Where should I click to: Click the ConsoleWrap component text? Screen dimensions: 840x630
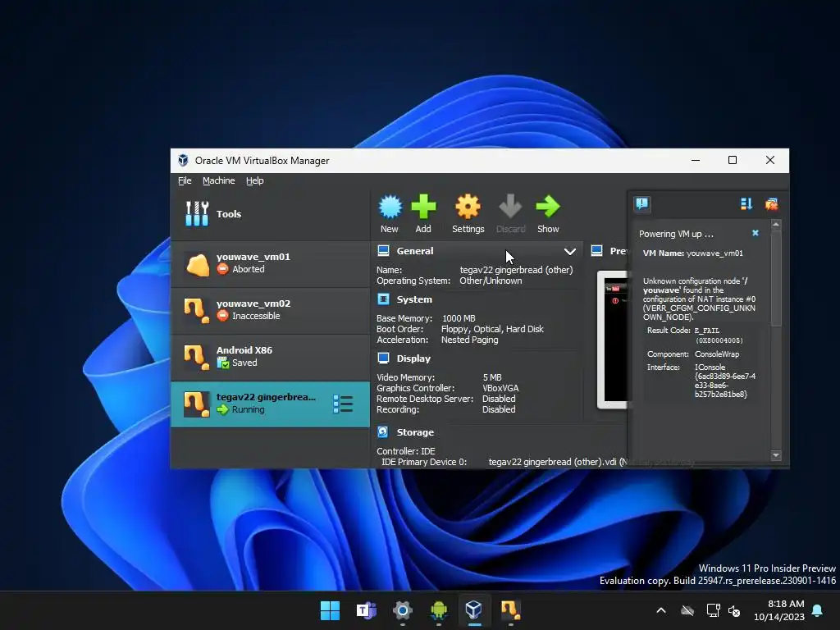717,354
